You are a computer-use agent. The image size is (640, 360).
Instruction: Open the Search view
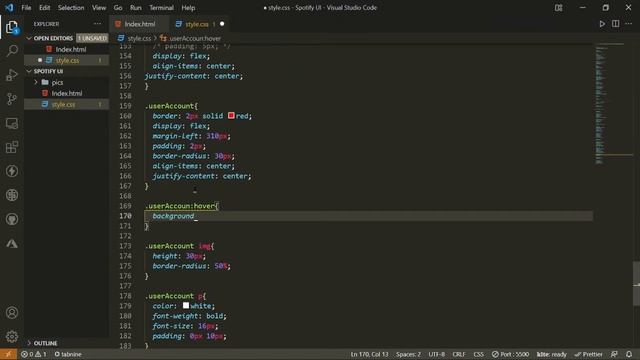tap(12, 51)
